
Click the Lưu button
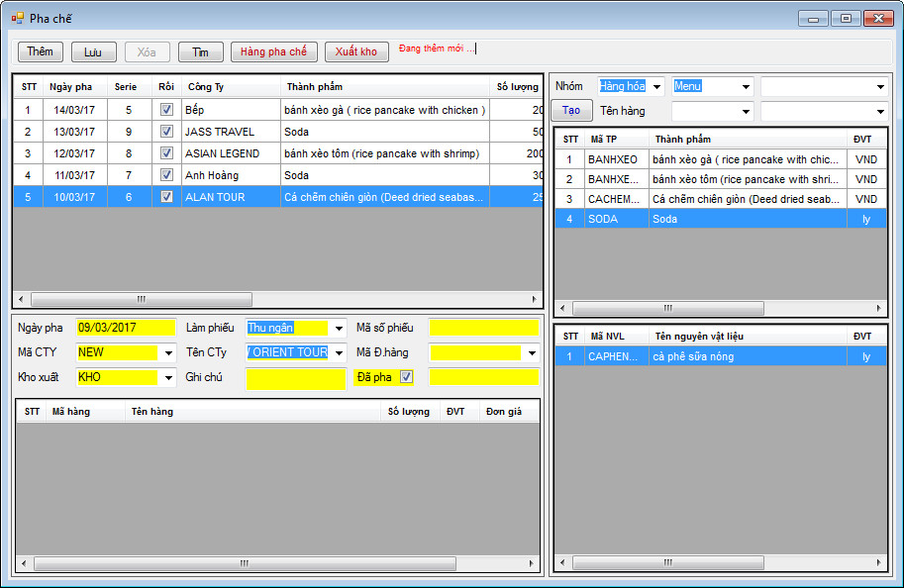[93, 51]
